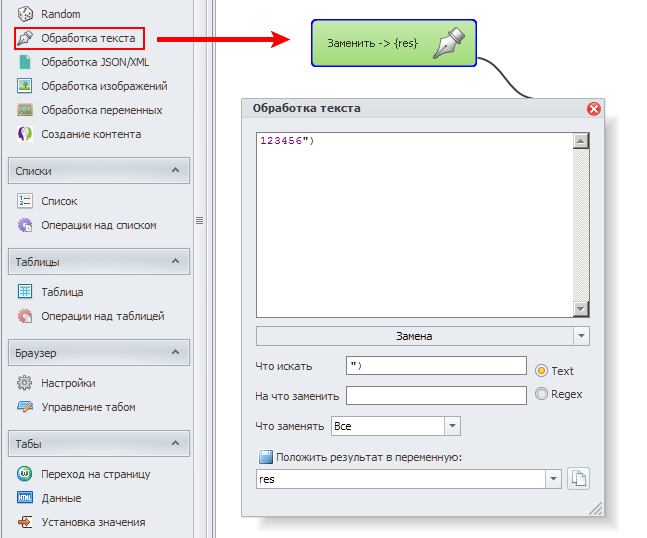This screenshot has height=538, width=647.
Task: Open Операции над списком action label
Action: click(x=99, y=225)
